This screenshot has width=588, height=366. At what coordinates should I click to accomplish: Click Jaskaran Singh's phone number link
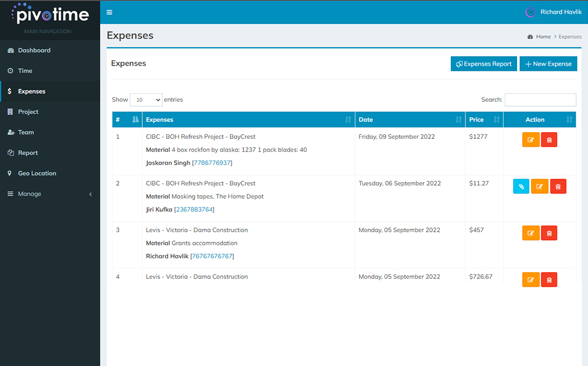[212, 163]
